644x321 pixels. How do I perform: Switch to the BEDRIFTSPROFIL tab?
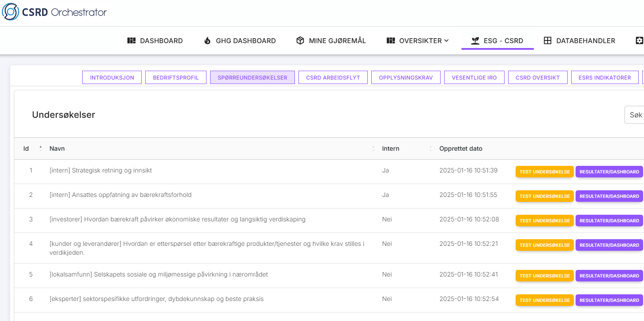click(x=176, y=77)
